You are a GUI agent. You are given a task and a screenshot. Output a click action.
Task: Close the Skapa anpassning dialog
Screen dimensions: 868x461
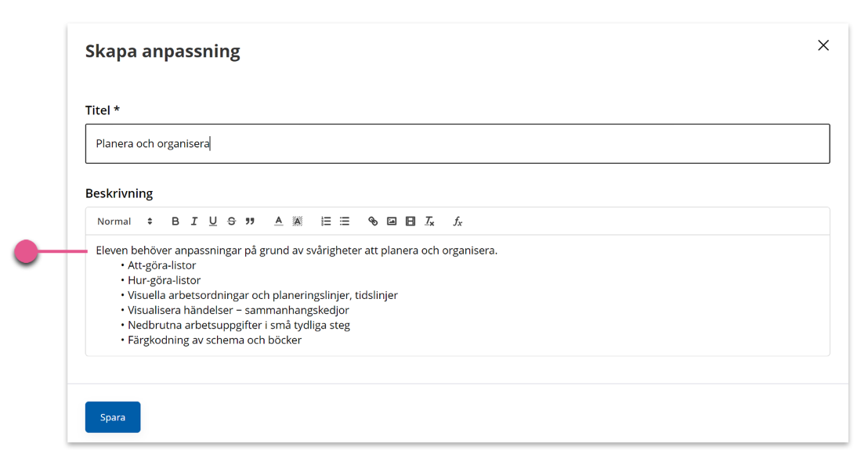(823, 45)
